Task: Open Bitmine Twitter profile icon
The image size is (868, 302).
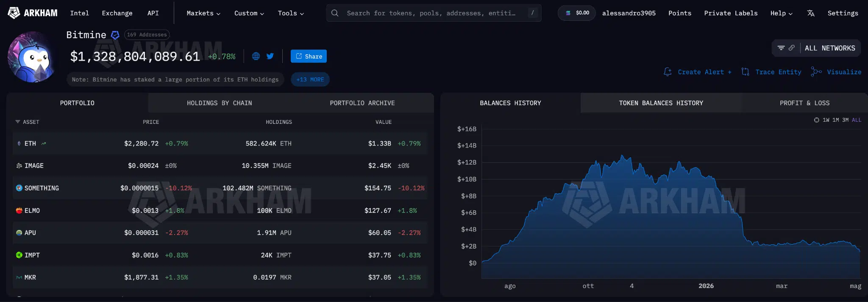Action: tap(270, 56)
